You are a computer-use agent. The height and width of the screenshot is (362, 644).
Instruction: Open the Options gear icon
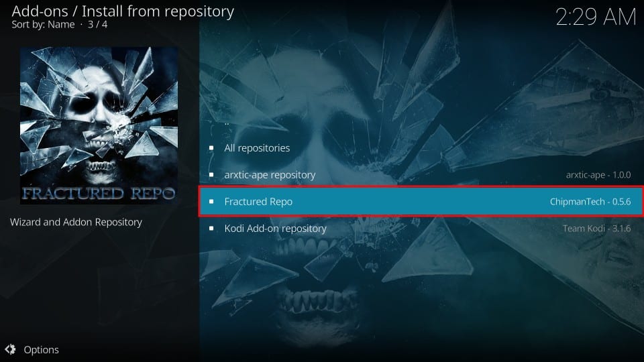coord(10,349)
